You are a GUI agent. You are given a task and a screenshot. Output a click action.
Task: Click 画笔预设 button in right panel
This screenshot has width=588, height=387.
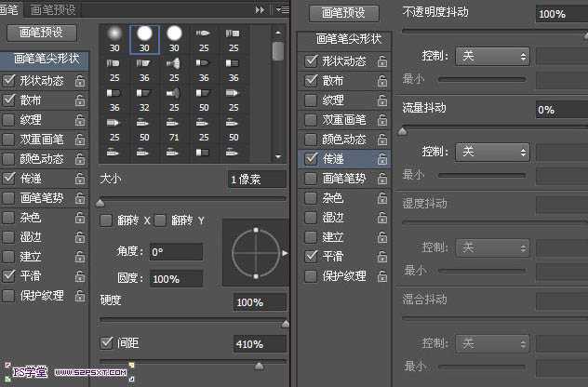point(343,13)
